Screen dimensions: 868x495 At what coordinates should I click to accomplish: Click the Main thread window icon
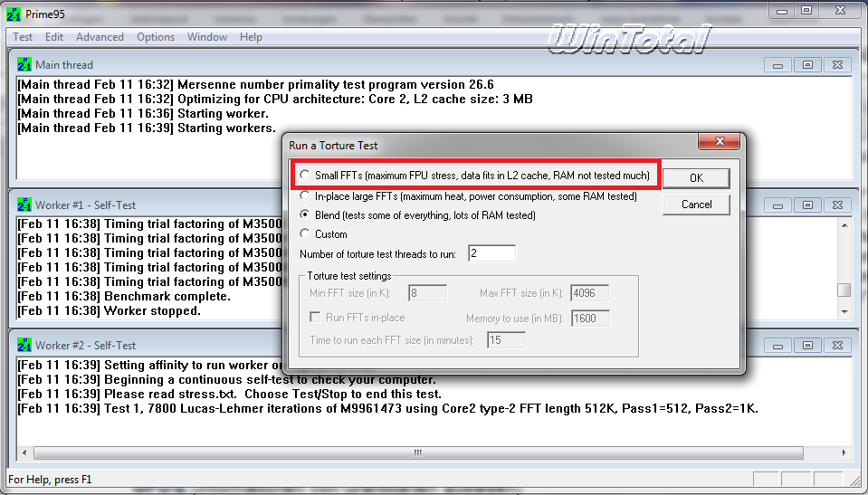click(x=24, y=65)
